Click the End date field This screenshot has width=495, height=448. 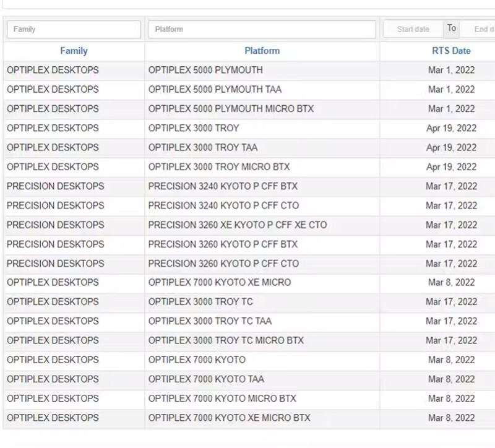coord(478,29)
